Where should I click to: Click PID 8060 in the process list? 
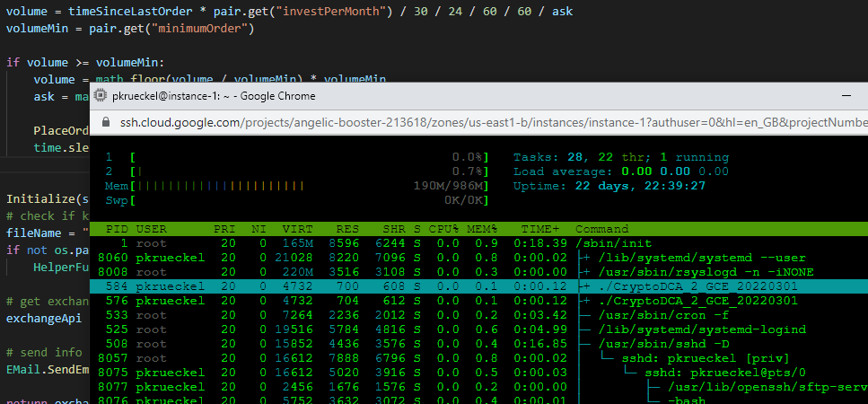(113, 258)
